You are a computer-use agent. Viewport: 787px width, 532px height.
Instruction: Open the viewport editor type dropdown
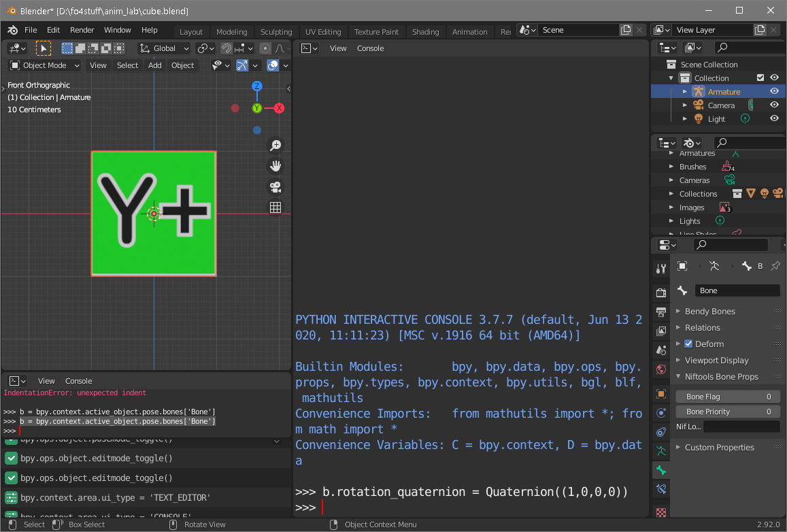tap(17, 48)
